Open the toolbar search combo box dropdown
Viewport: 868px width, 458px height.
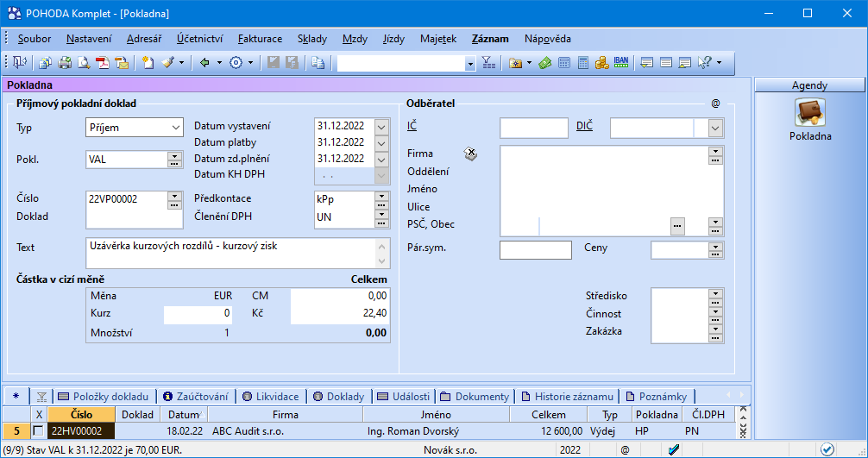470,64
